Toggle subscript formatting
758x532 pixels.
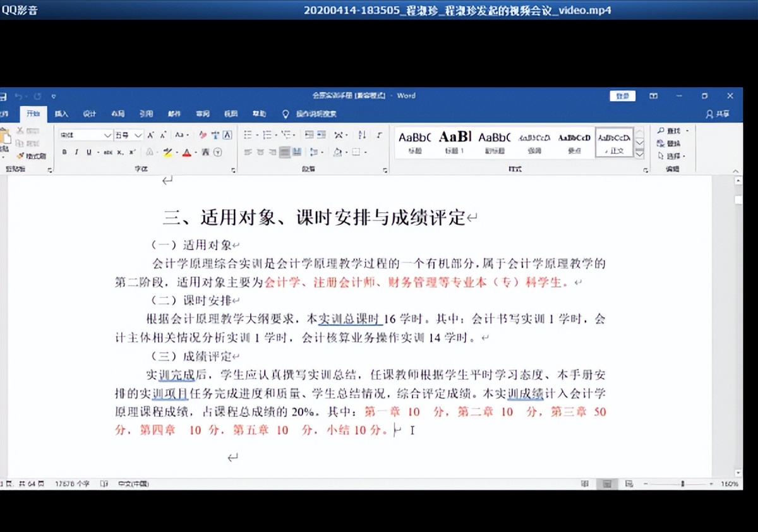119,152
